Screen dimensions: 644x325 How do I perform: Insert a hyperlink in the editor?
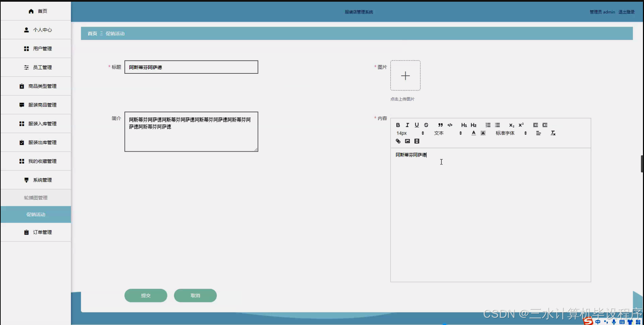click(398, 141)
